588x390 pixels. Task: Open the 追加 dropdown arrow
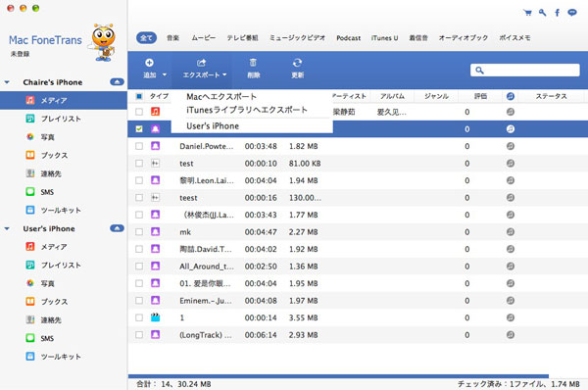point(165,75)
